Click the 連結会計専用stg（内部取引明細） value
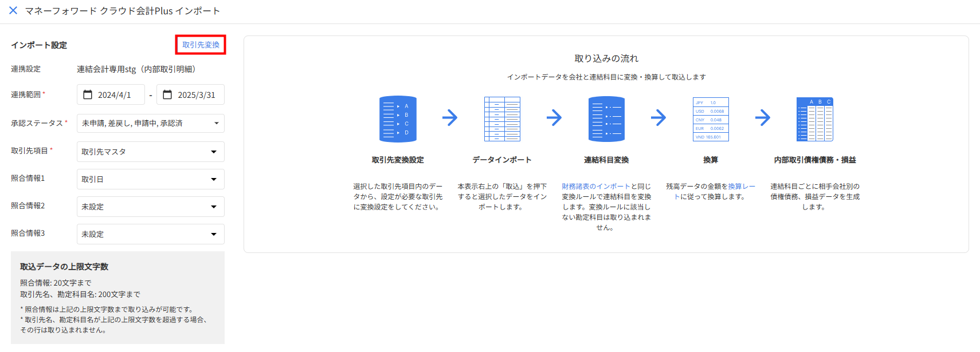This screenshot has height=352, width=980. [138, 69]
